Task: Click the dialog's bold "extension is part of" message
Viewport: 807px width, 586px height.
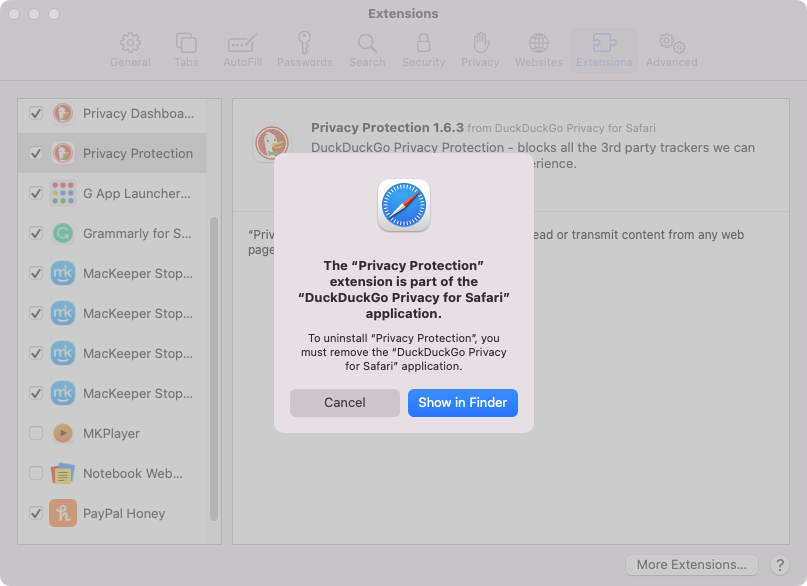Action: pos(404,290)
